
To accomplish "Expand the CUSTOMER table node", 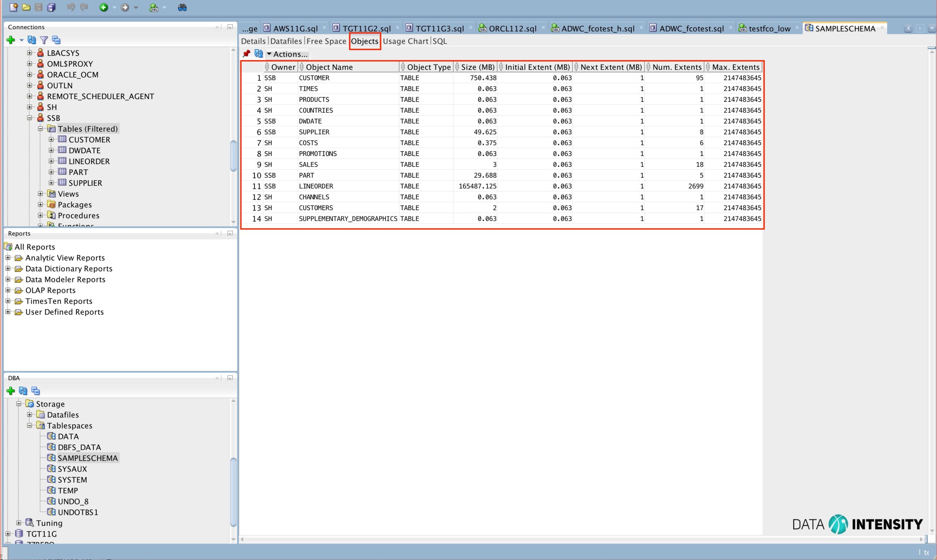I will tap(51, 139).
